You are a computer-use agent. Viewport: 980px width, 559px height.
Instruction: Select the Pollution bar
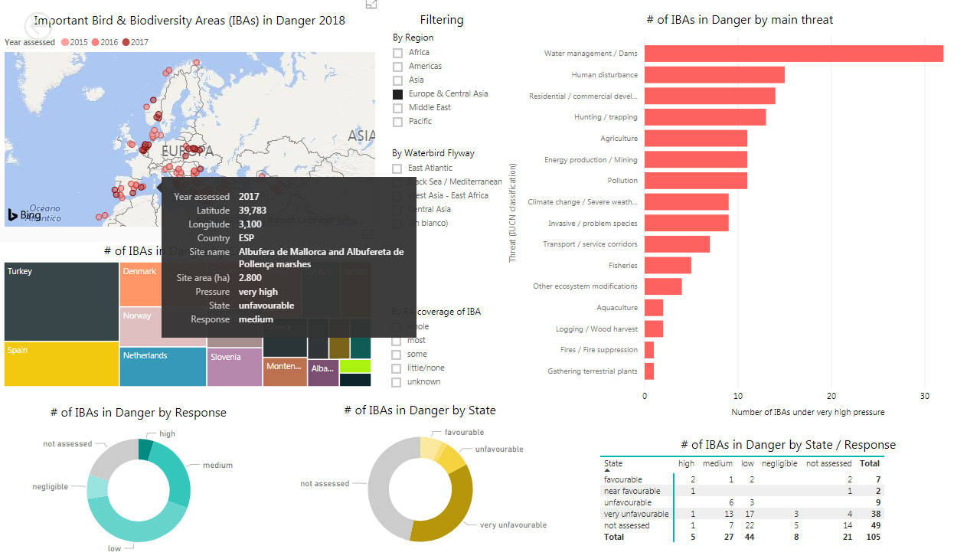(x=695, y=181)
